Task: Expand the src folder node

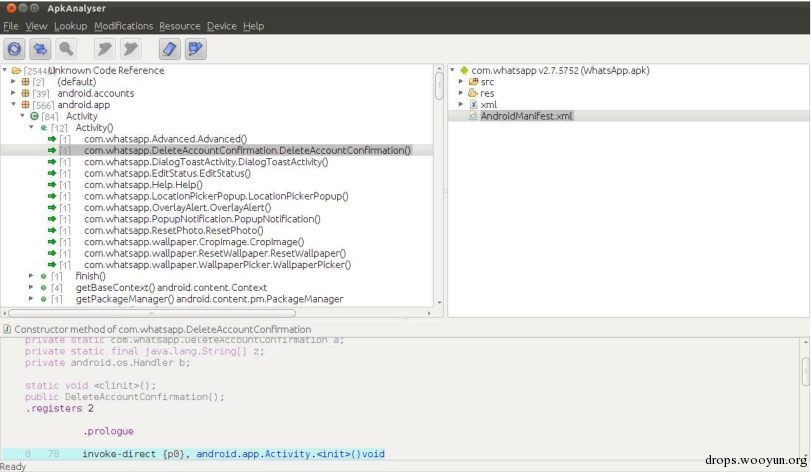Action: point(460,82)
